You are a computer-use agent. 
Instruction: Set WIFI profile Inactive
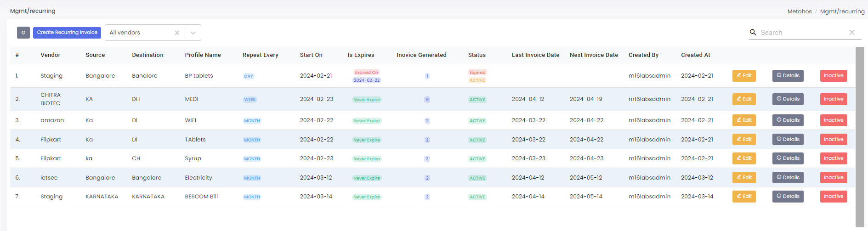point(834,120)
